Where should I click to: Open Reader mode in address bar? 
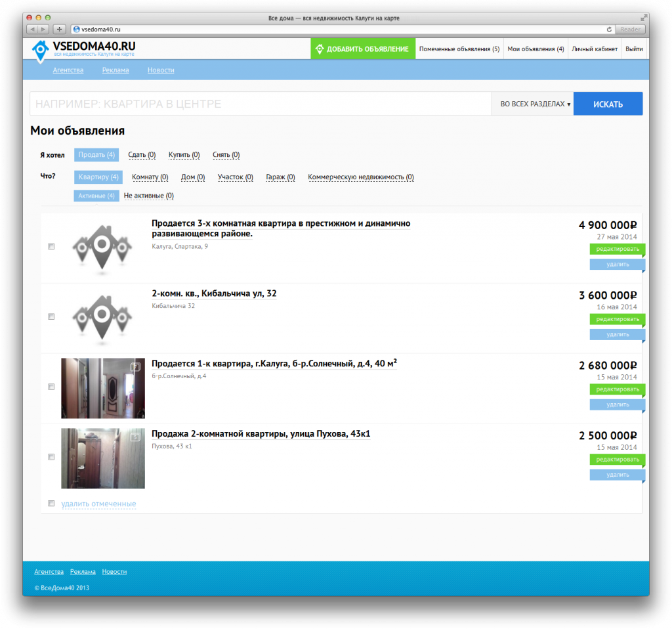(x=630, y=29)
